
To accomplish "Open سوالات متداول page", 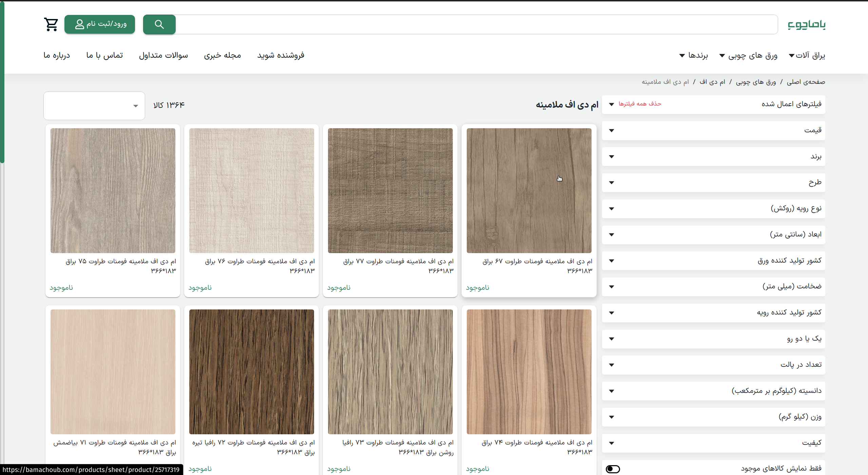I will point(163,55).
